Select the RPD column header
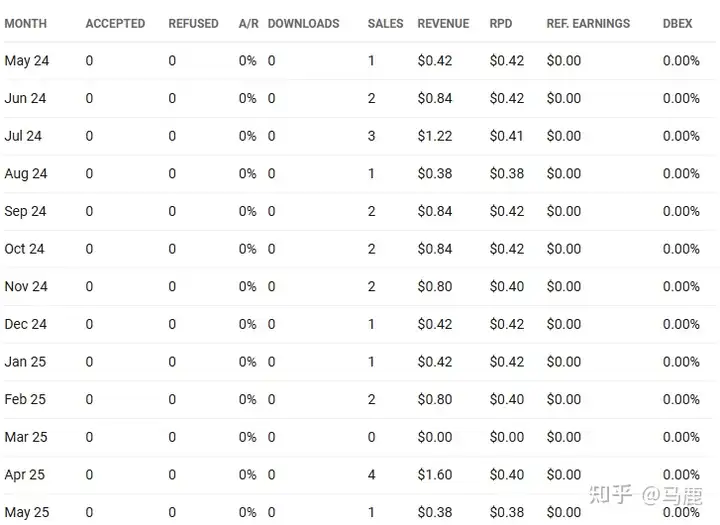This screenshot has width=720, height=525. [501, 23]
